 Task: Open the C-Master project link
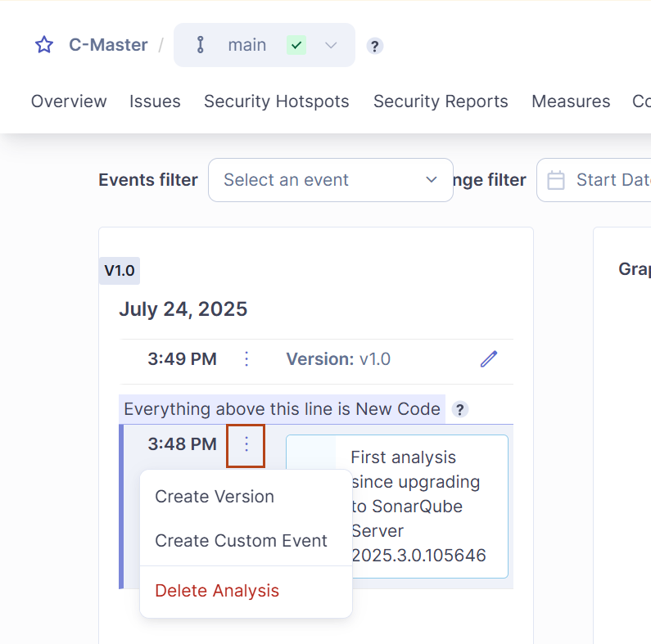coord(108,45)
